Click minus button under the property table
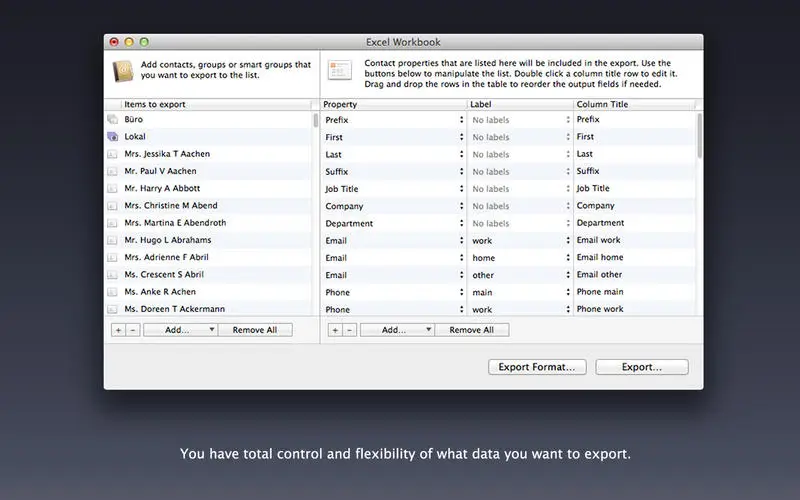This screenshot has height=500, width=800. (349, 330)
